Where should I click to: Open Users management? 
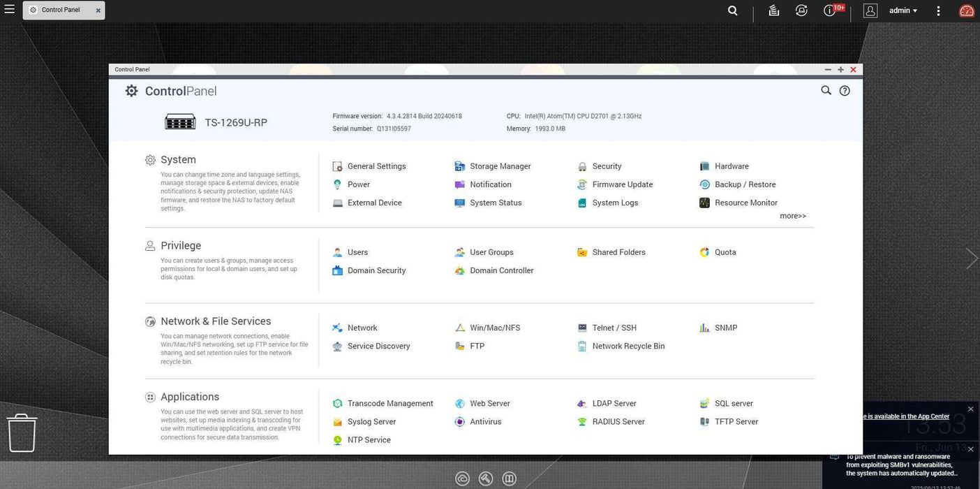click(x=350, y=252)
